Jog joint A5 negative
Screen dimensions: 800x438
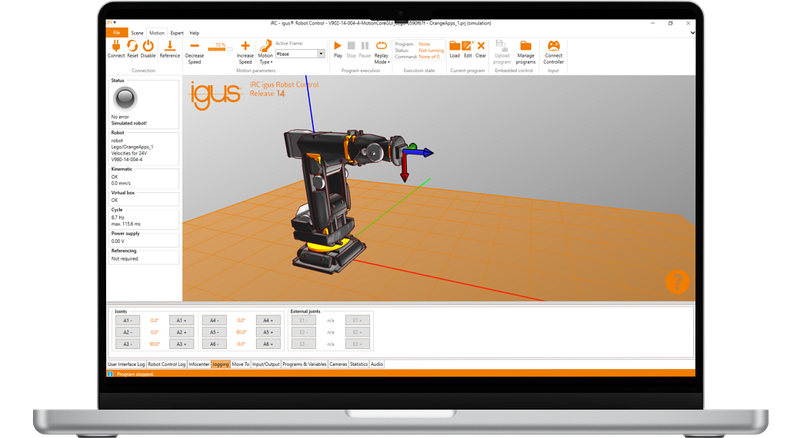[214, 332]
